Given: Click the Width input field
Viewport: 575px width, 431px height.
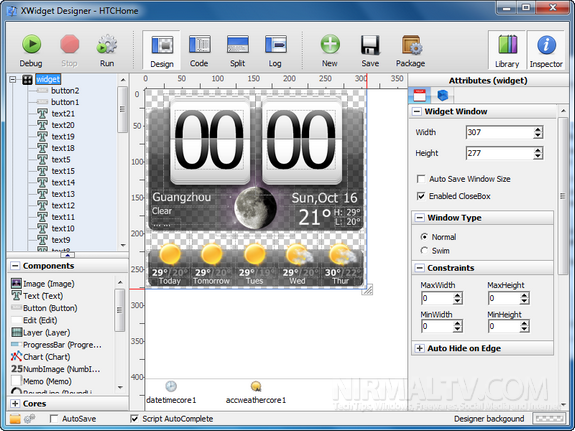Looking at the screenshot, I should [500, 132].
